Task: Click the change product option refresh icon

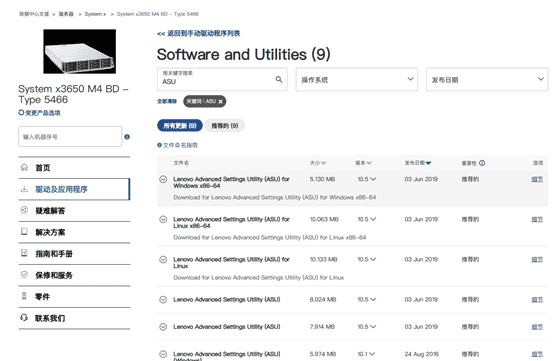Action: coord(21,113)
